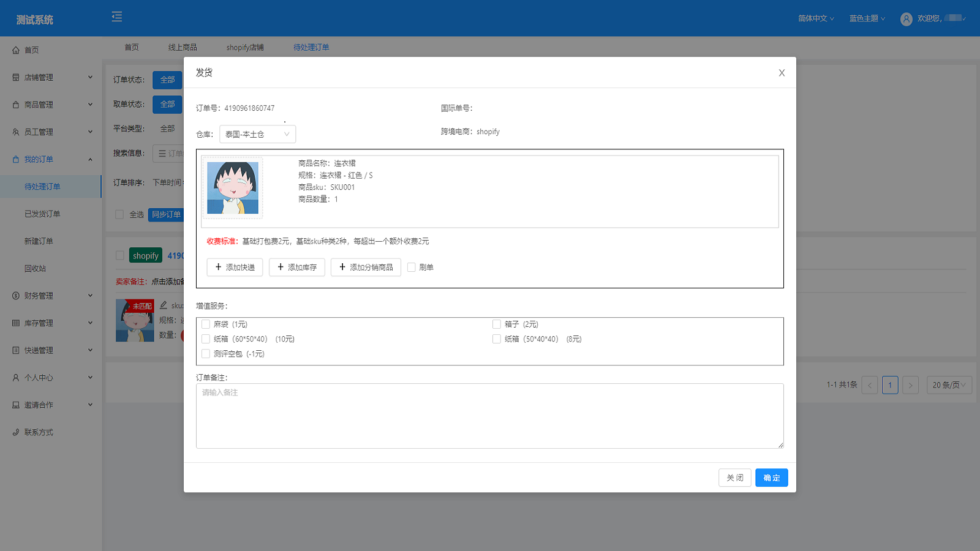Click the store management shop icon
This screenshot has width=980, height=551.
tap(16, 78)
